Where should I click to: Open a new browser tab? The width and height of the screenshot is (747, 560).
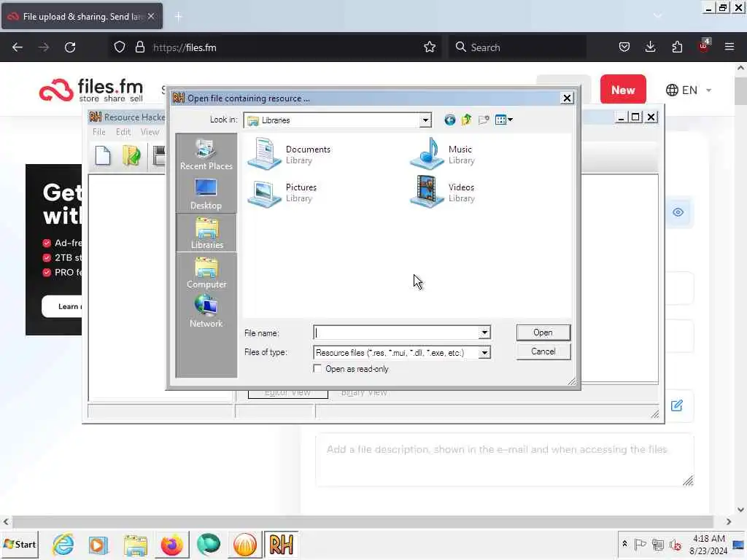(x=179, y=17)
